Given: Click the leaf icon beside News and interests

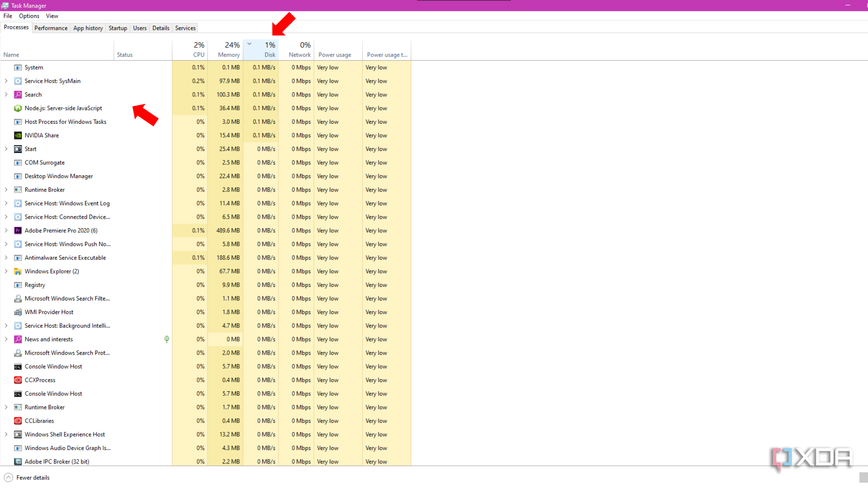Looking at the screenshot, I should point(166,339).
